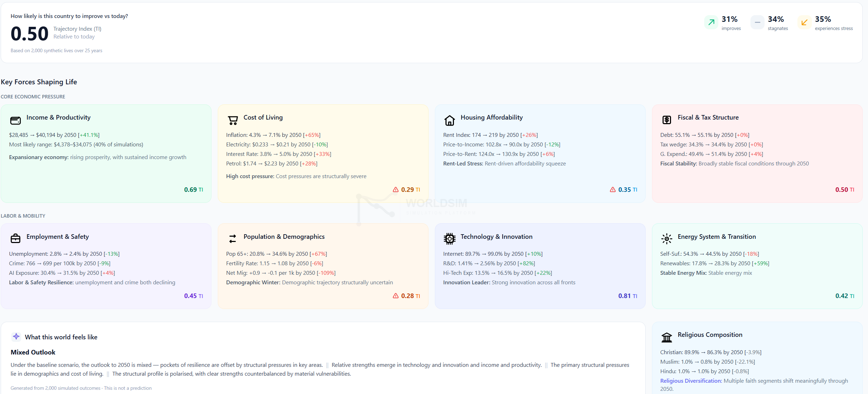Click the Housing Affordability house icon
This screenshot has width=868, height=394.
(449, 121)
